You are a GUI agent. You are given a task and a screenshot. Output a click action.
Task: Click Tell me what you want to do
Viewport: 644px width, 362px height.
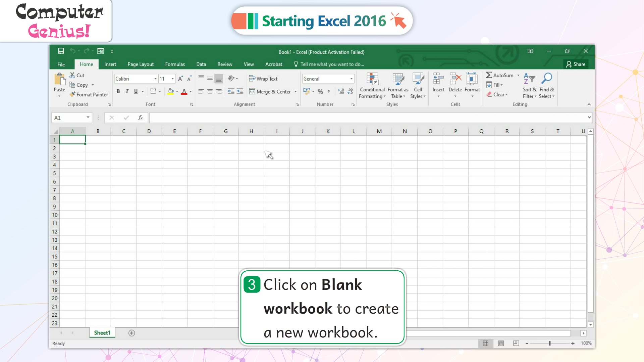329,64
